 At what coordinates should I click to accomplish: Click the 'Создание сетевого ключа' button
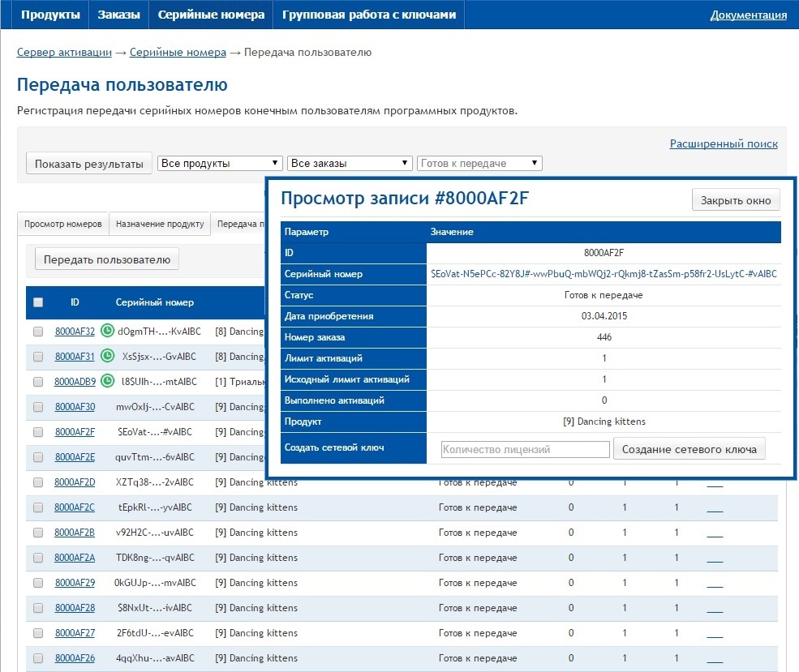(689, 449)
